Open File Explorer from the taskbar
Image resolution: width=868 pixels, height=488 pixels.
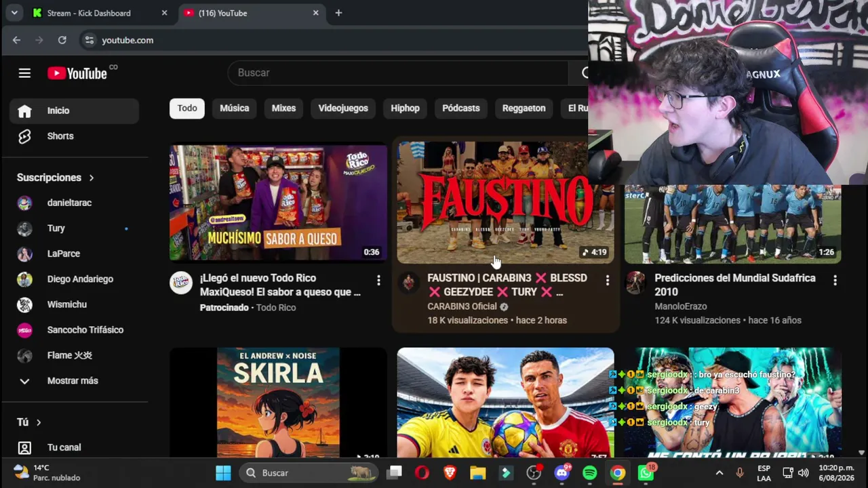[x=478, y=472]
